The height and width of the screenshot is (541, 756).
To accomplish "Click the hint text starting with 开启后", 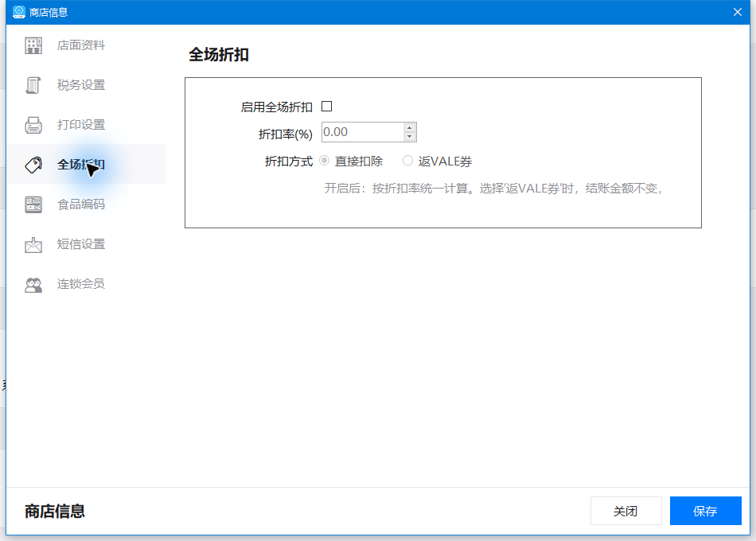I will point(493,188).
